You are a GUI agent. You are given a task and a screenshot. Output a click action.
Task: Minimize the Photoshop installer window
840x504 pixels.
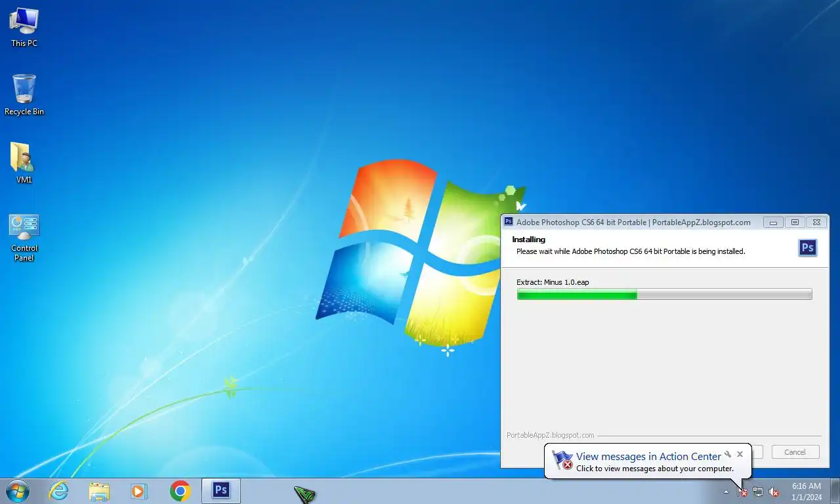click(773, 222)
